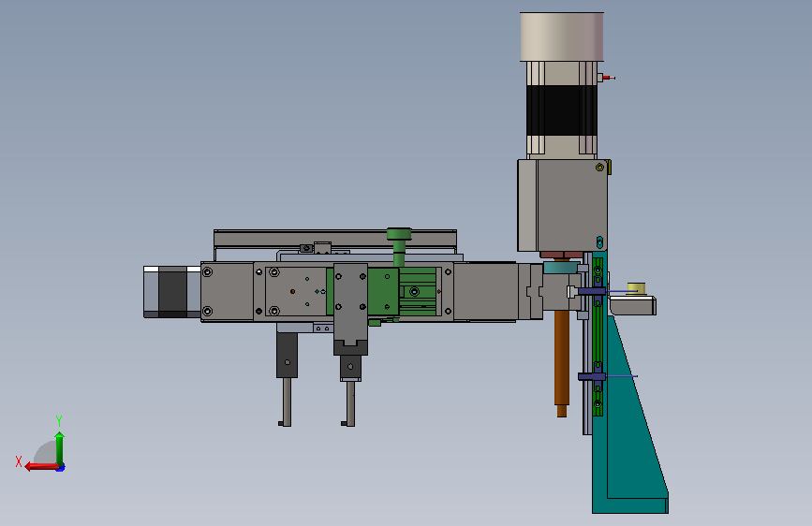Select the beige motor end cap at top
This screenshot has height=526, width=812.
coord(562,37)
